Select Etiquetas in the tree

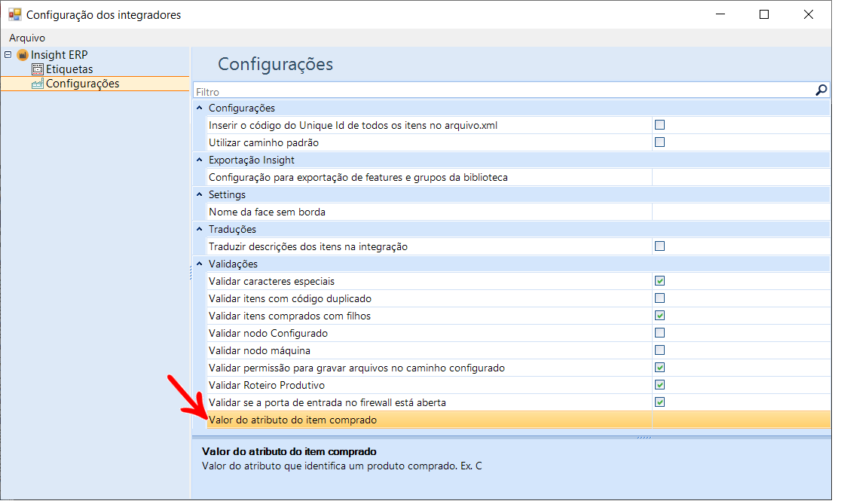pos(69,69)
